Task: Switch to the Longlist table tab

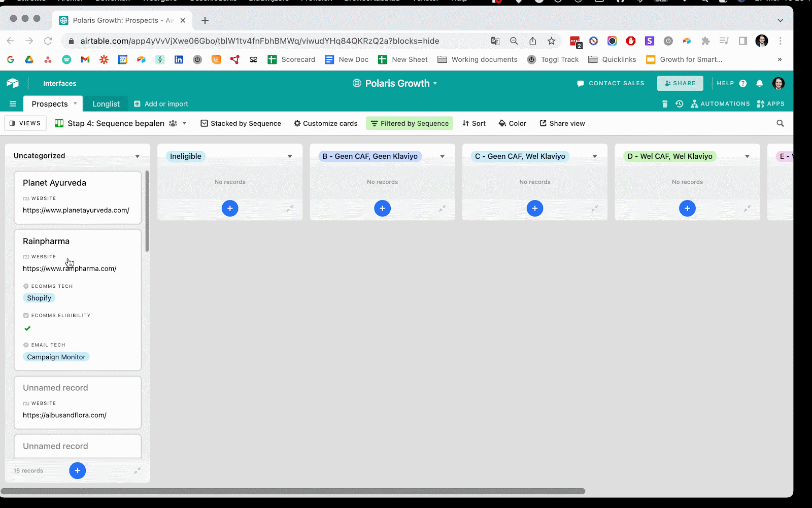Action: click(x=106, y=104)
